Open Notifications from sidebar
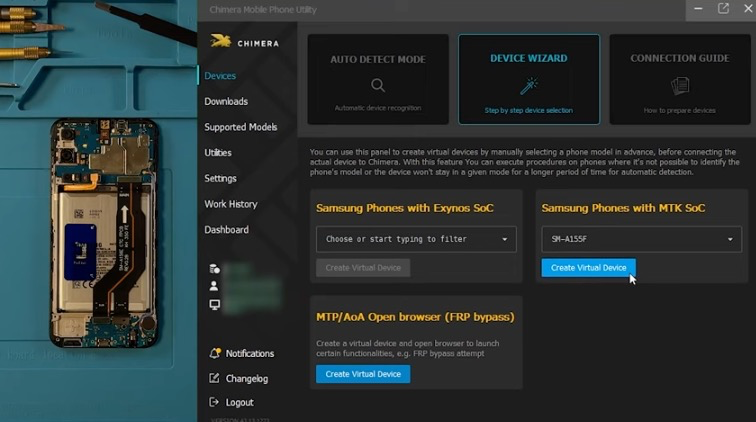Viewport: 756px width, 422px height. tap(250, 354)
